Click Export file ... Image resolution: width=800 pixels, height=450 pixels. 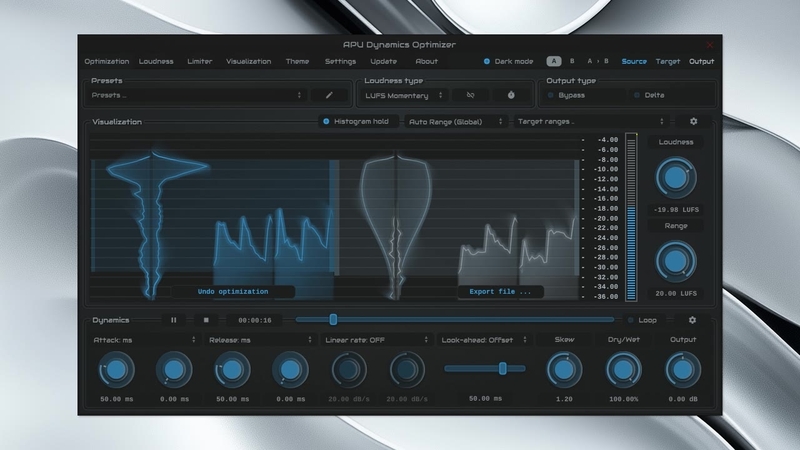(500, 291)
